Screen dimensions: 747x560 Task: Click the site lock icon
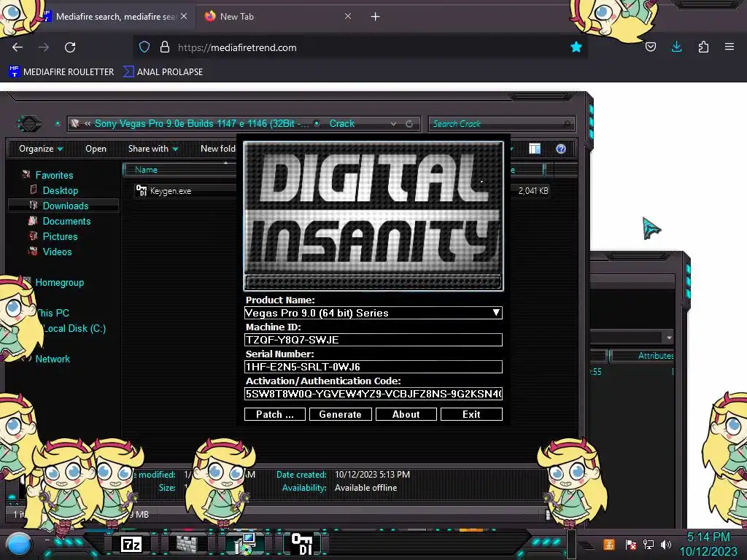click(165, 47)
